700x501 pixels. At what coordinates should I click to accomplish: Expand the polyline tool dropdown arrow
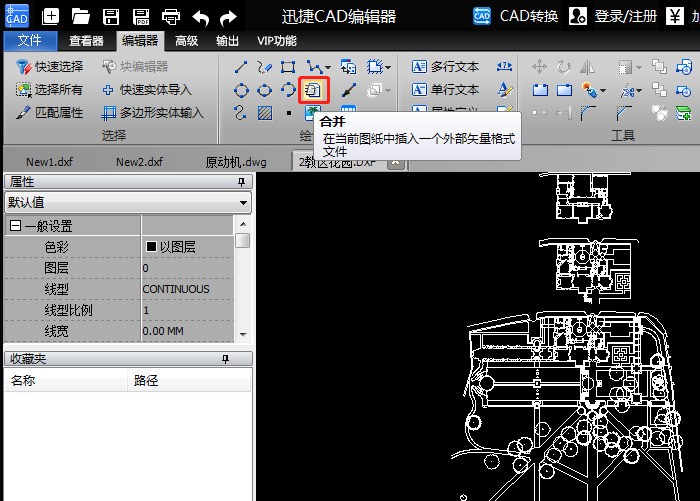click(328, 67)
